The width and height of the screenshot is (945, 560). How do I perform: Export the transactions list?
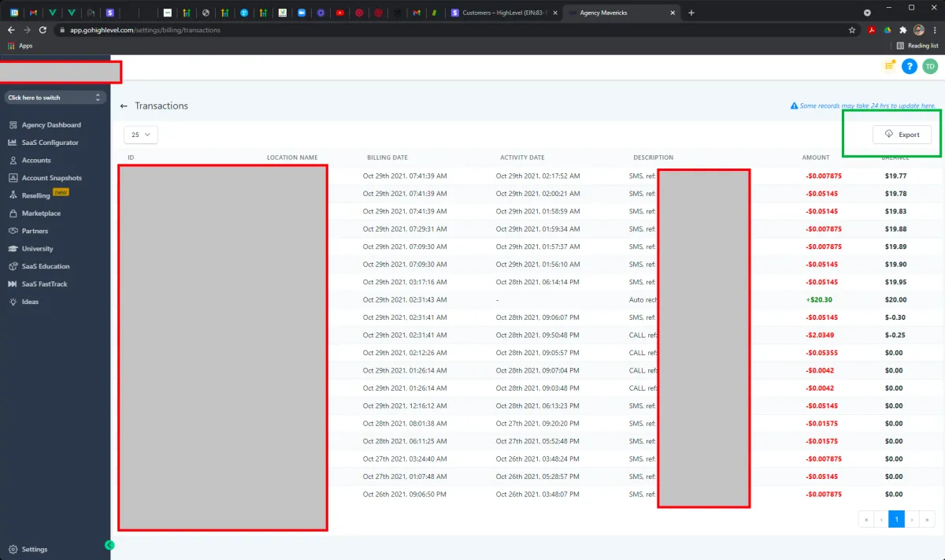(x=902, y=135)
